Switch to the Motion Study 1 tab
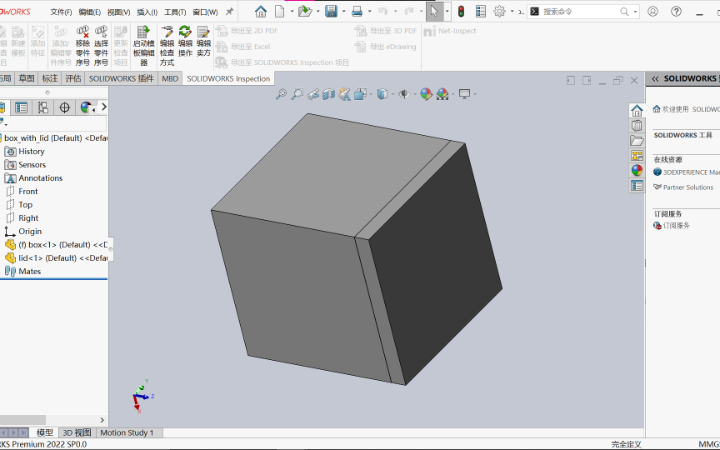This screenshot has width=720, height=450. tap(127, 433)
